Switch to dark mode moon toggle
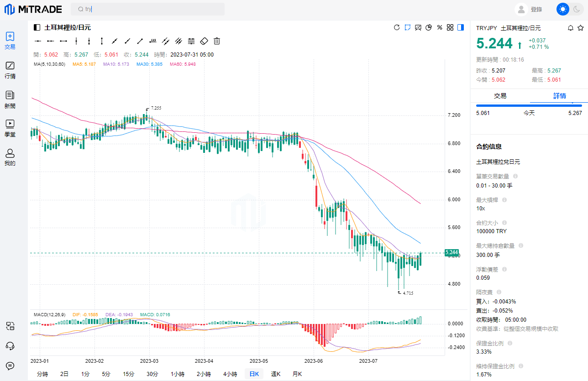 coord(576,9)
